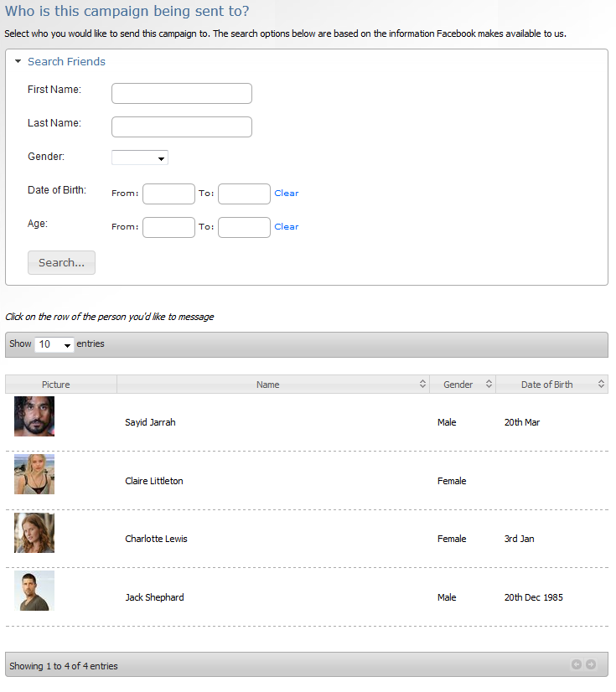Click the Picture column header

tap(61, 385)
